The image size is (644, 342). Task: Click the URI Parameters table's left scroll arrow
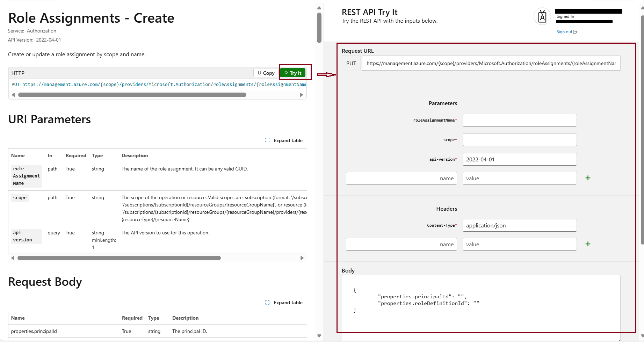coord(13,258)
